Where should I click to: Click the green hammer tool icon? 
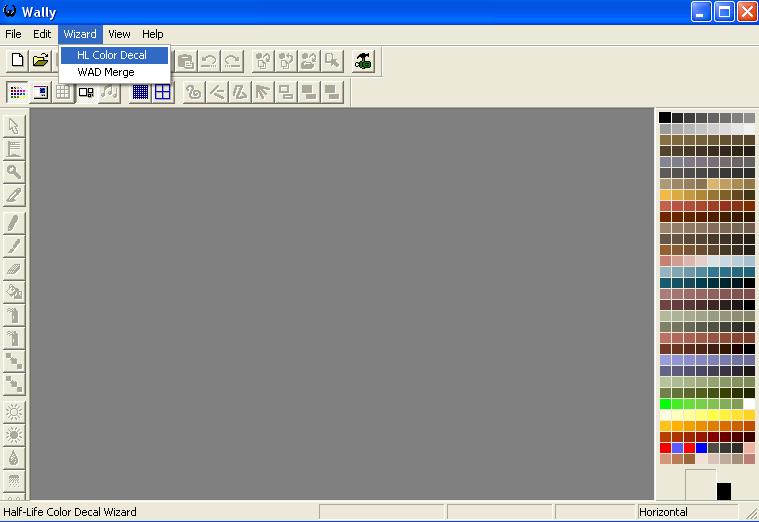(363, 61)
